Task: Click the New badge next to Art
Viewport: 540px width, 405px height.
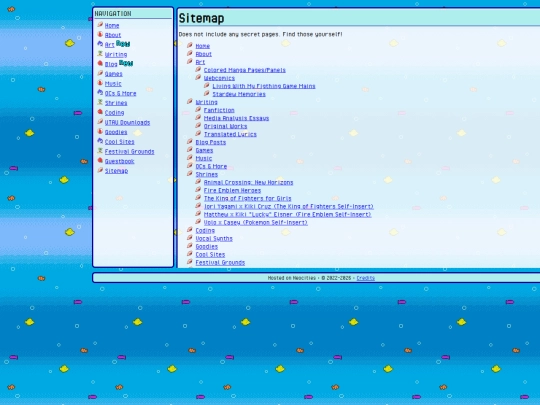Action: [123, 43]
